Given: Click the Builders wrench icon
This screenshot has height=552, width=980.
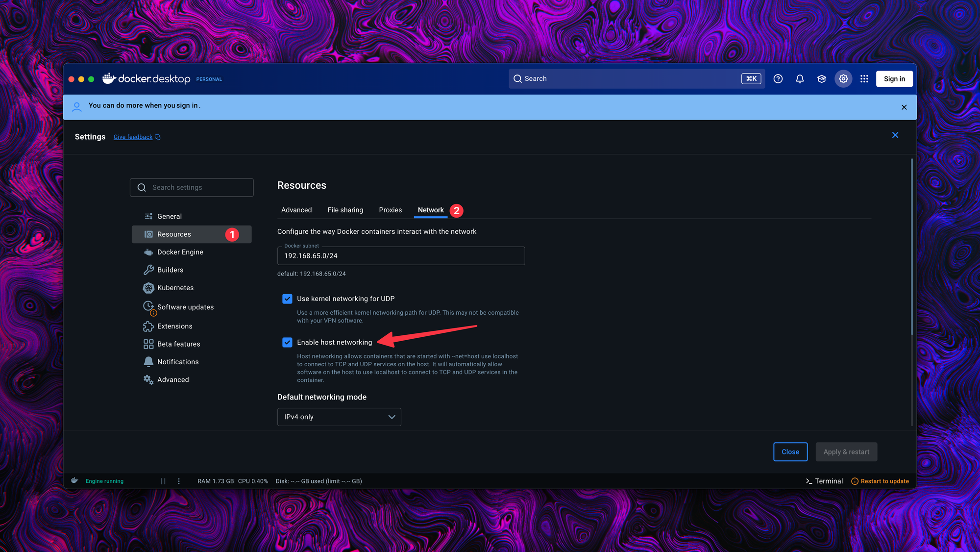Looking at the screenshot, I should 148,270.
